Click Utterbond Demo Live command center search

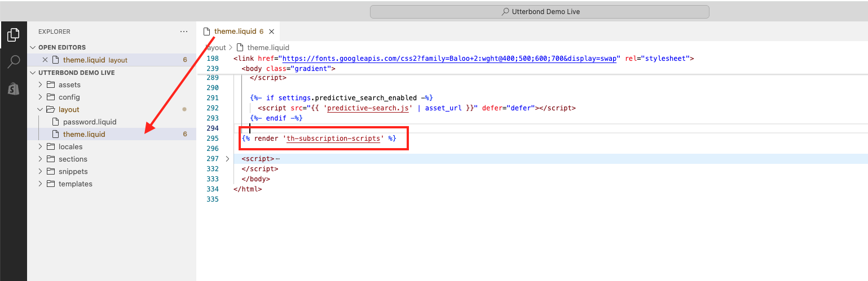click(540, 12)
